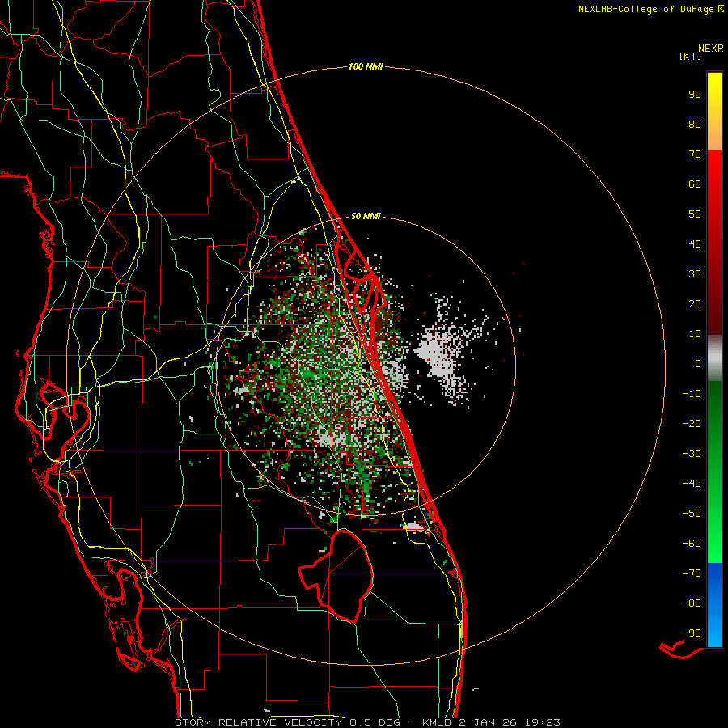Click the -70 knot scale label
Viewport: 728px width, 728px height.
click(692, 574)
